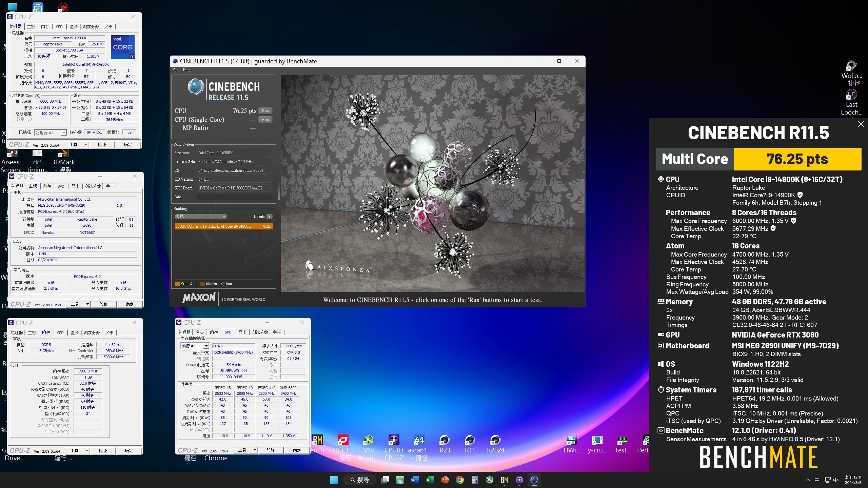Expand the 处理器 #1 selection dropdown in CPU-Z
The image size is (868, 488).
63,133
